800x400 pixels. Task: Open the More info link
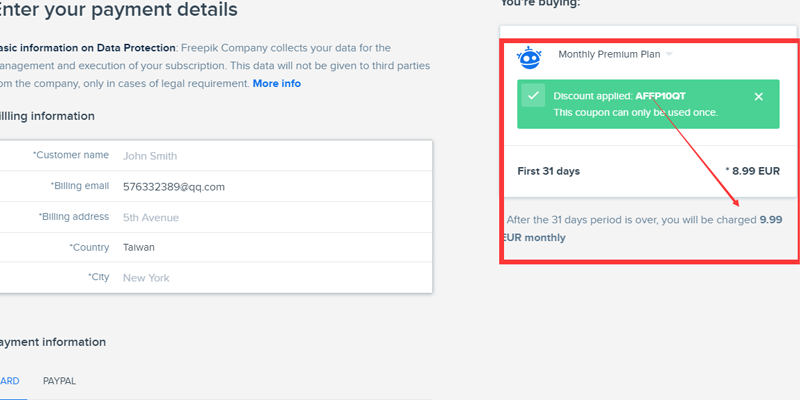click(276, 83)
